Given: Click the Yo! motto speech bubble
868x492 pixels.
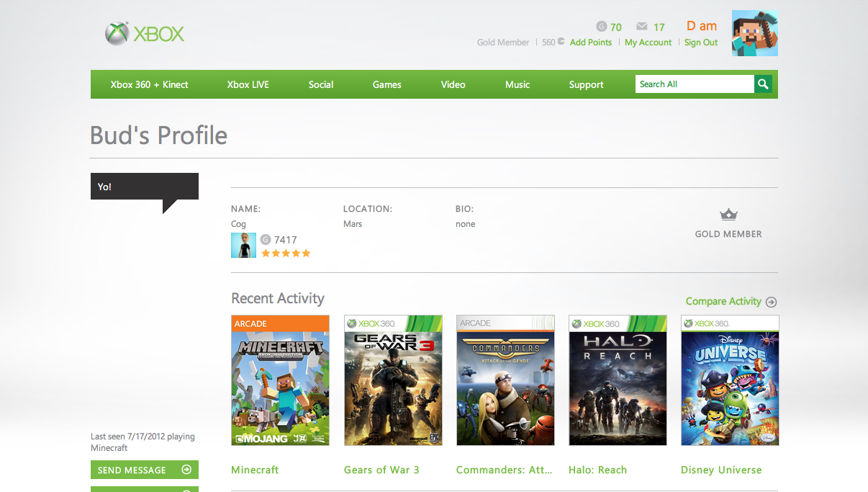Looking at the screenshot, I should coord(145,187).
